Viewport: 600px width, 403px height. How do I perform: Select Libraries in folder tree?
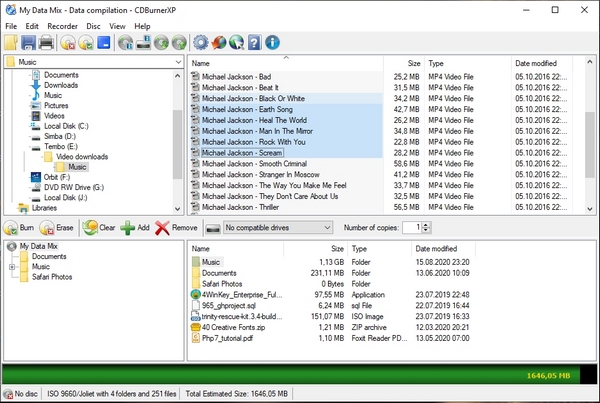pyautogui.click(x=44, y=208)
